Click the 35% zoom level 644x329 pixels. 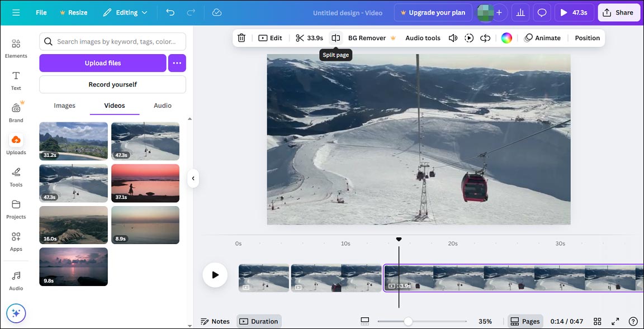coord(485,321)
